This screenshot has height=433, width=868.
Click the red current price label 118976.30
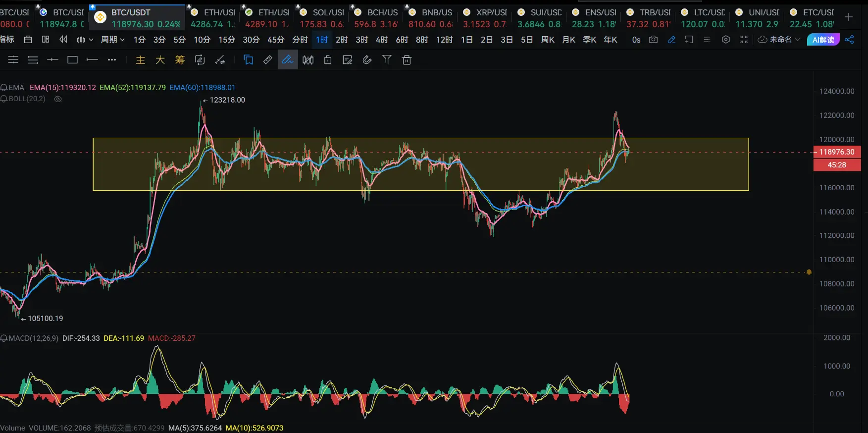coord(837,152)
